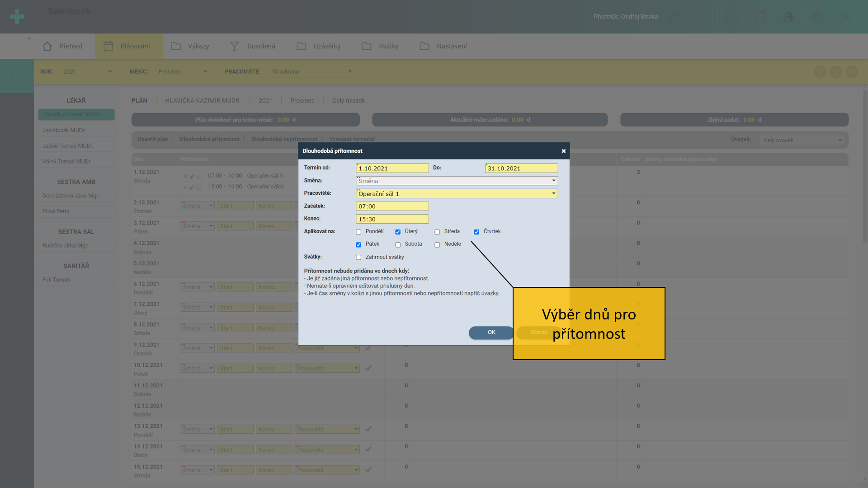868x488 pixels.
Task: Click the Termín od date field
Action: (392, 168)
